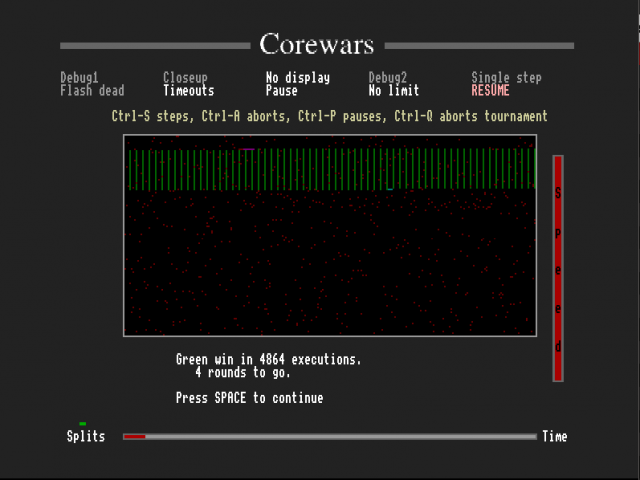Select the No limit setting

click(394, 91)
